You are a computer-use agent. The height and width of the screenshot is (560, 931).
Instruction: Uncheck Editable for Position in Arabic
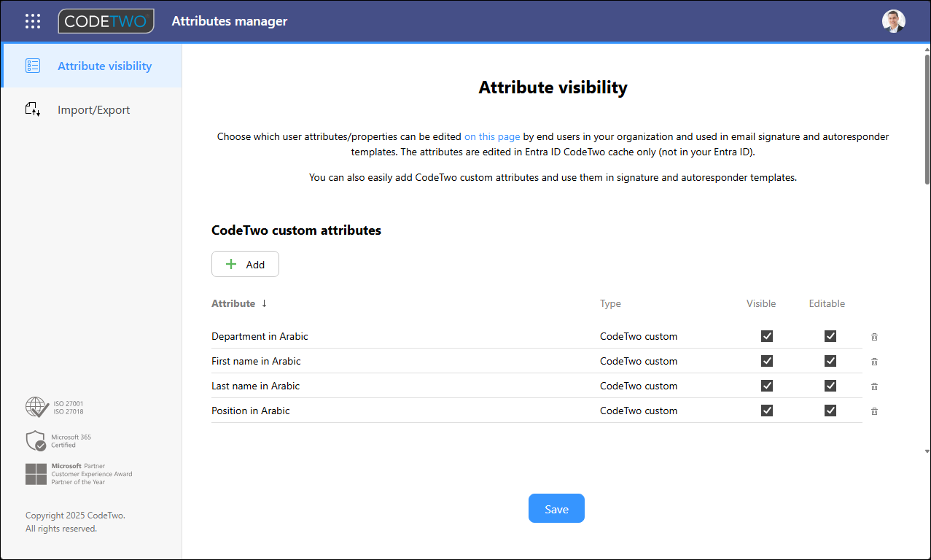(x=830, y=411)
